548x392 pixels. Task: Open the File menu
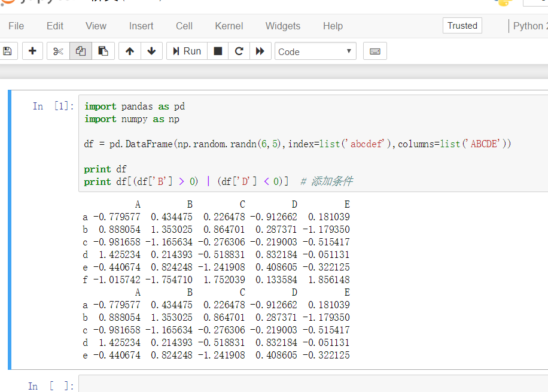click(16, 26)
